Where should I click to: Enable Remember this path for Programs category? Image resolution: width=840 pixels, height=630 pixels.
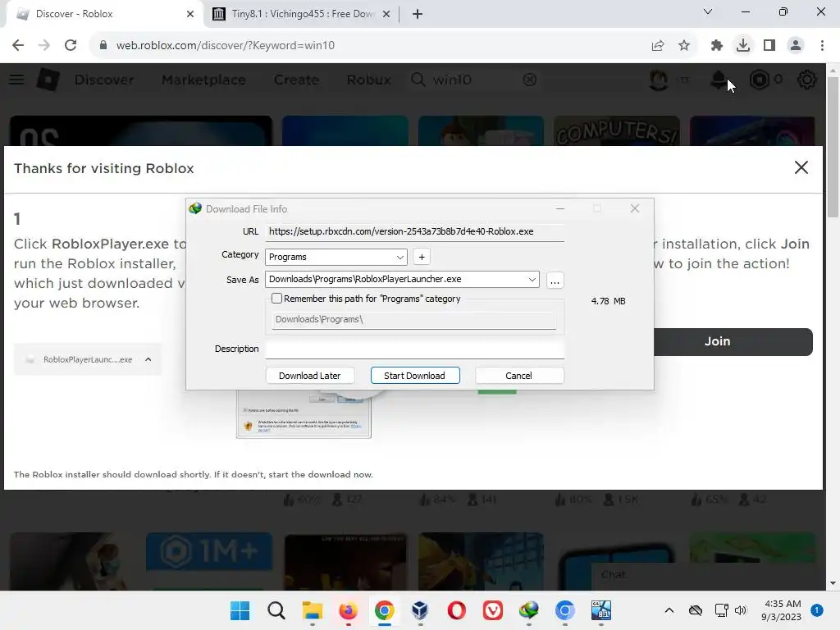(277, 299)
